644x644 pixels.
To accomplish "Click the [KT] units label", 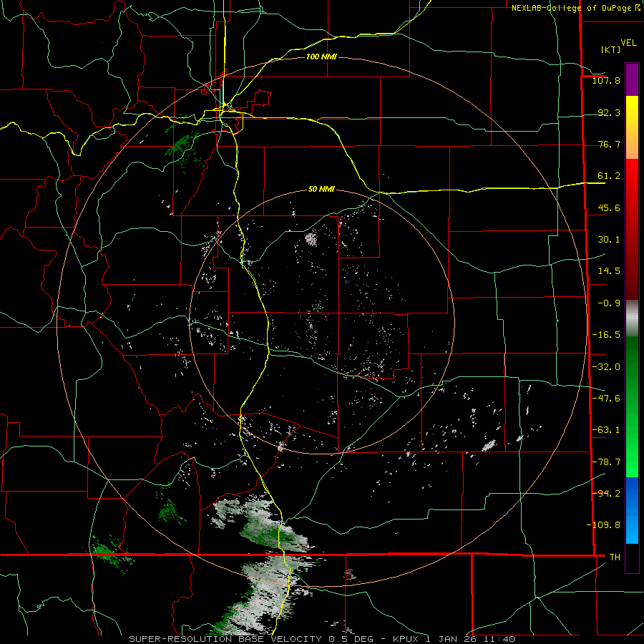I will pyautogui.click(x=611, y=49).
